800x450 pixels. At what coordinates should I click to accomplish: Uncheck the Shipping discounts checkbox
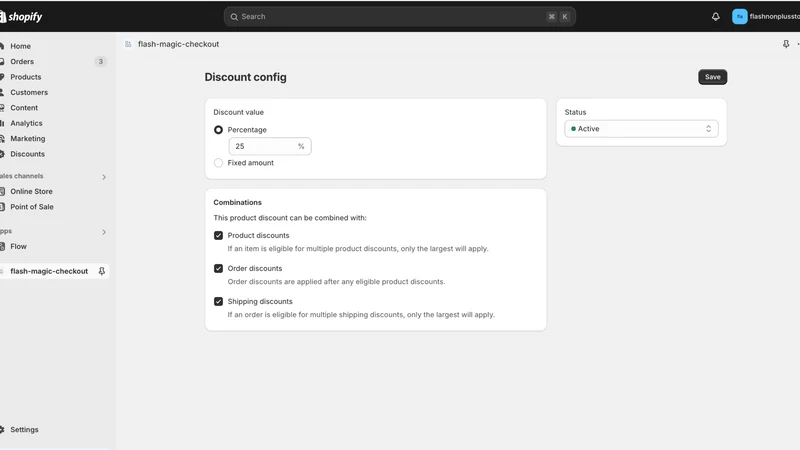[x=218, y=302]
